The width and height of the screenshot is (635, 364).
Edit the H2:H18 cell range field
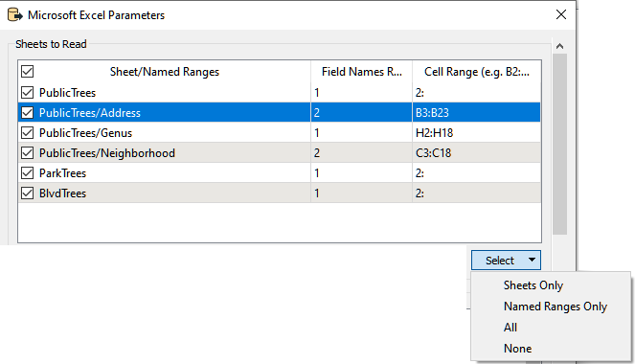coord(476,133)
